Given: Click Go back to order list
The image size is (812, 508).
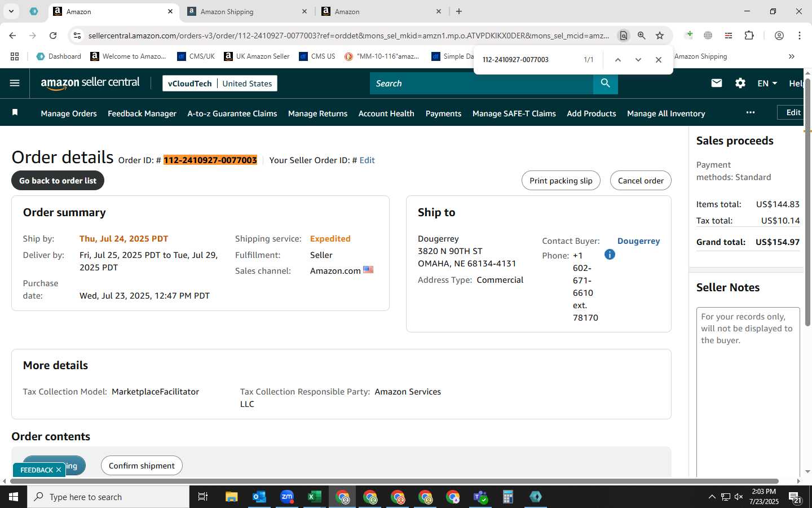Looking at the screenshot, I should [x=58, y=181].
